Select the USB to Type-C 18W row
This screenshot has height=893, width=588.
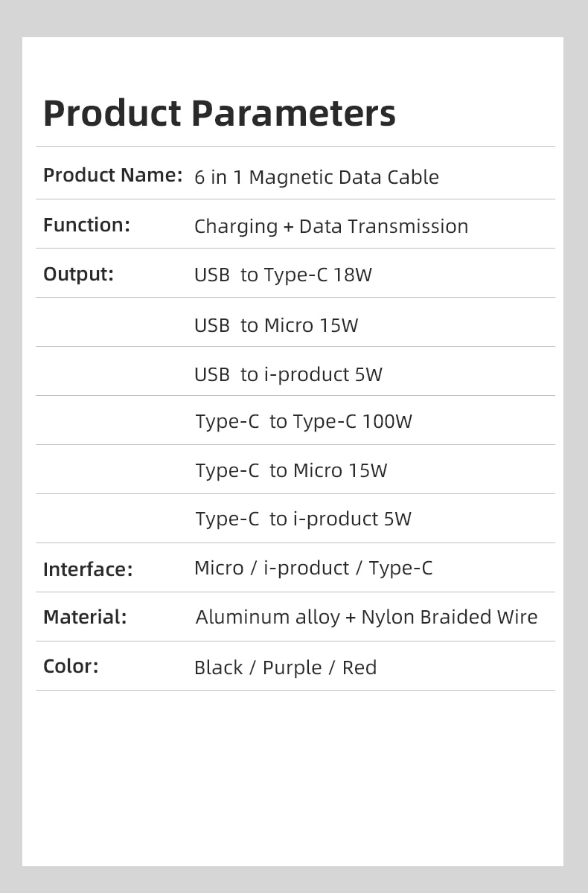pos(283,275)
